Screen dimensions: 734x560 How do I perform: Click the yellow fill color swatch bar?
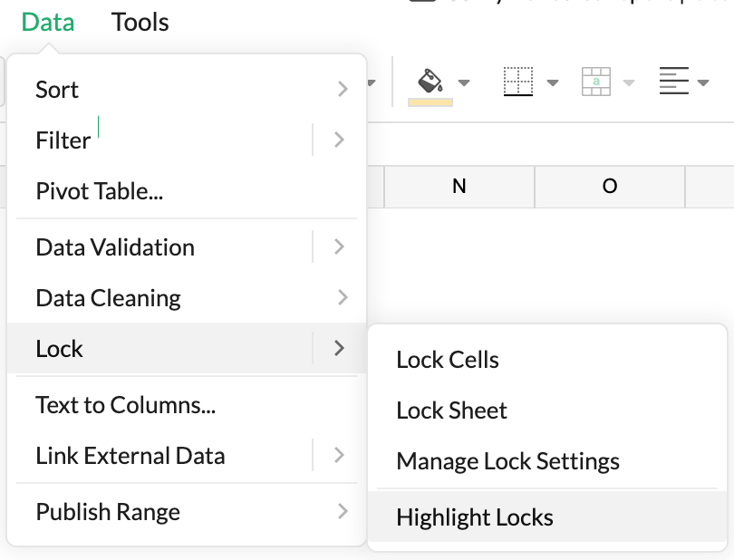pos(430,101)
